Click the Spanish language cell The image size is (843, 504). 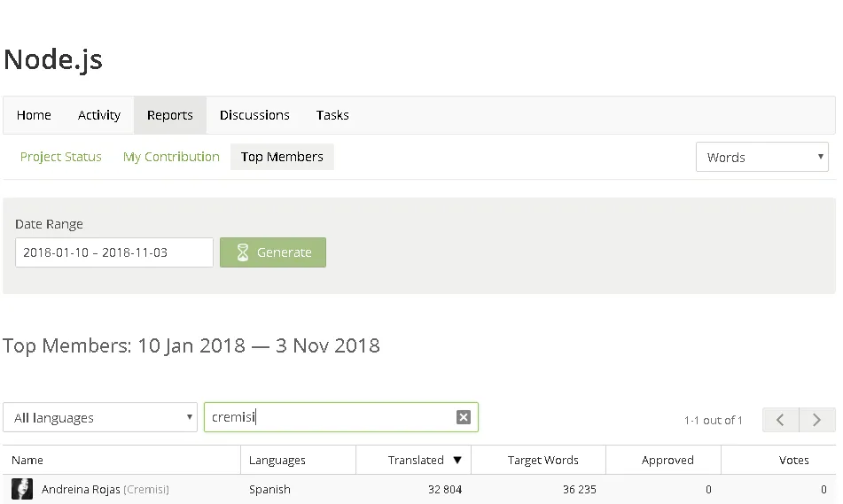(x=269, y=490)
